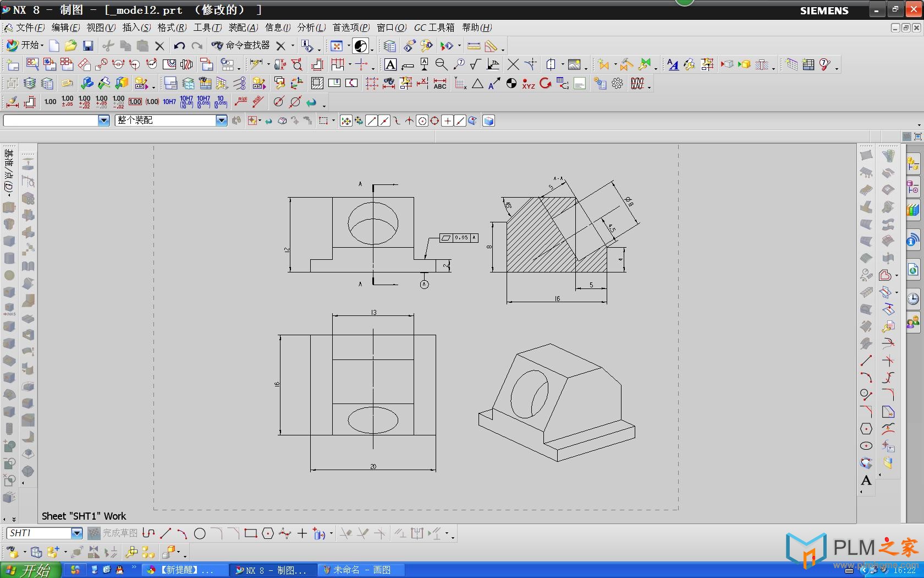Click the image insert icon
924x578 pixels.
point(574,65)
